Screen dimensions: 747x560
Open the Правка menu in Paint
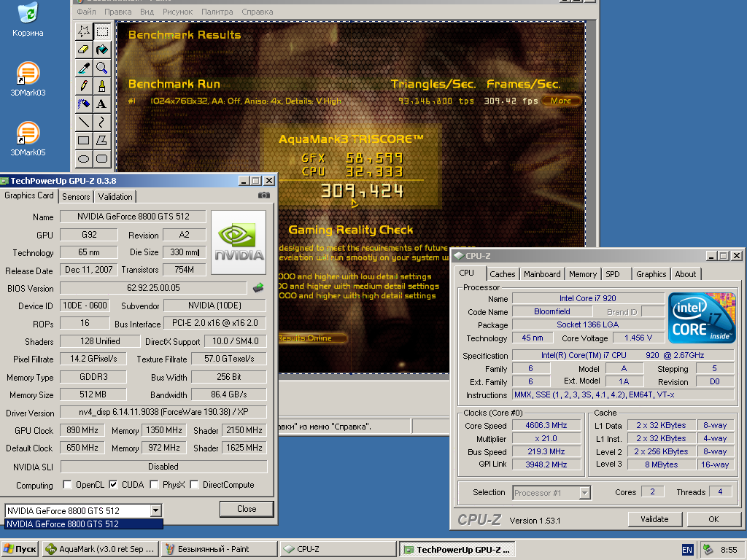point(117,12)
